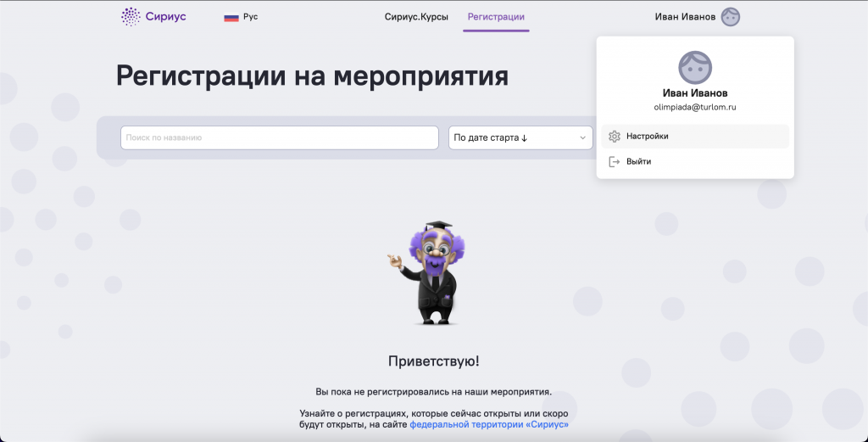Image resolution: width=868 pixels, height=442 pixels.
Task: Click the Иван Иванов name in header
Action: coord(685,17)
